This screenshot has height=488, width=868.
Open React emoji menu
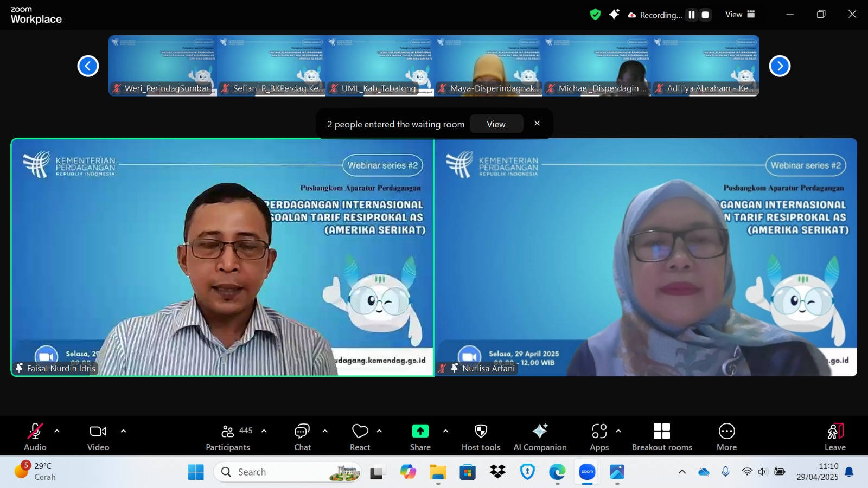(360, 436)
